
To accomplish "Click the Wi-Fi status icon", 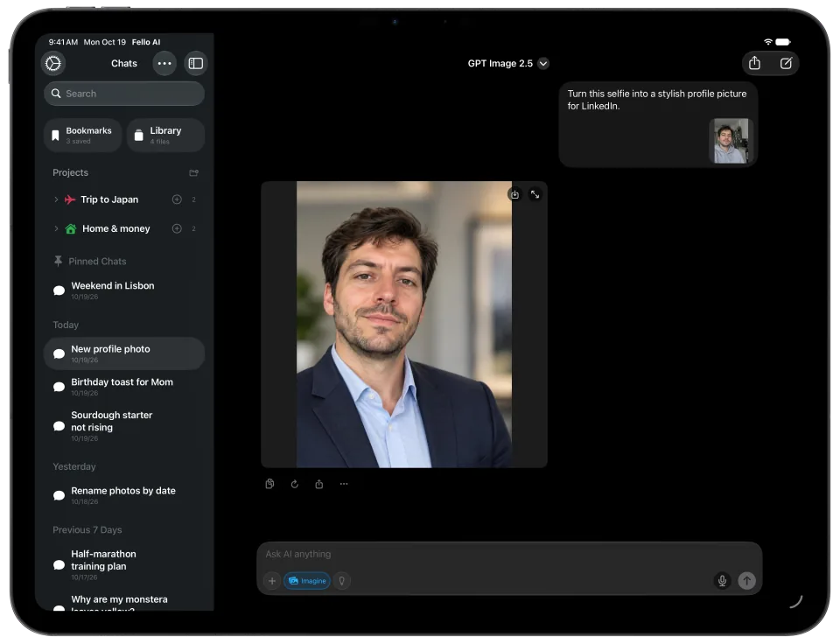I will (768, 42).
